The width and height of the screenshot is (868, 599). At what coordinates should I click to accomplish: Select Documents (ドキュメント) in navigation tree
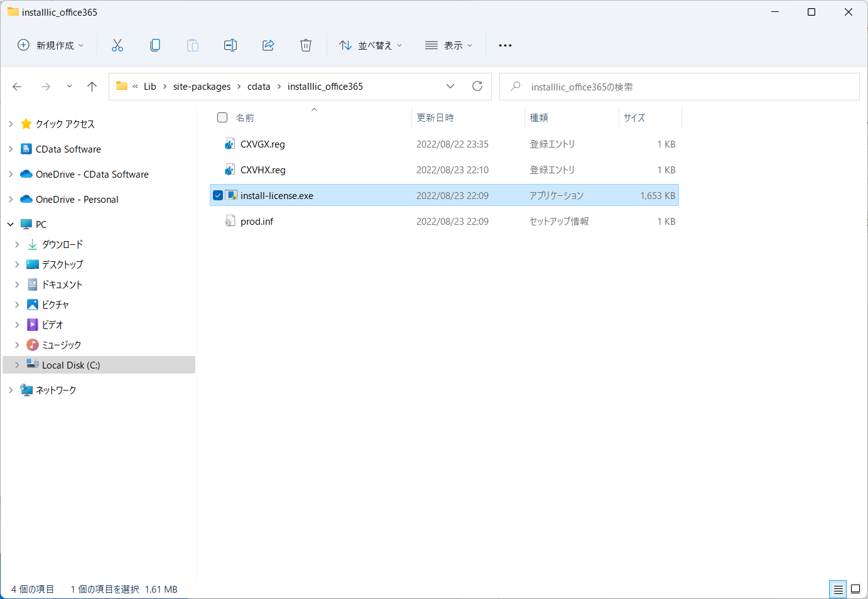coord(62,284)
